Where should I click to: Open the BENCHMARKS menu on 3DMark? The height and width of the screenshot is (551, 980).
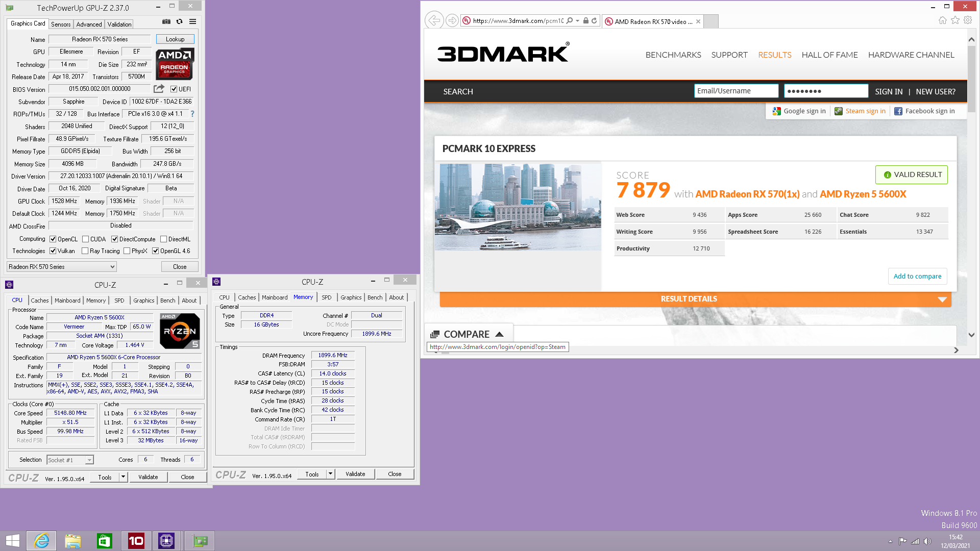click(x=673, y=55)
